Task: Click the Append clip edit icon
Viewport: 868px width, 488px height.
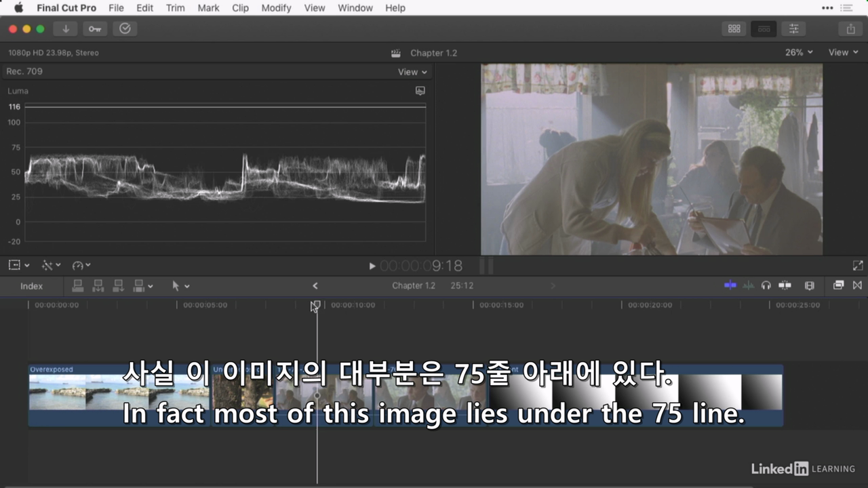Action: 119,286
